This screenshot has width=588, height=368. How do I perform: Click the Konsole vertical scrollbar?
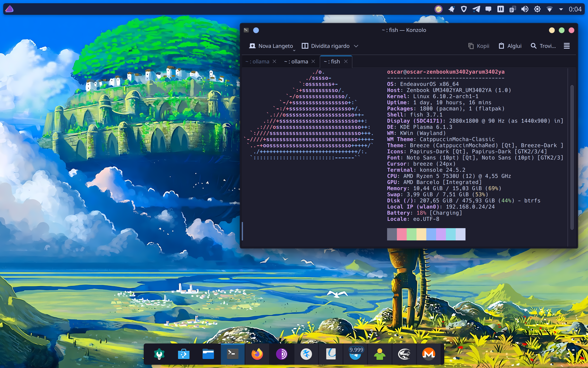tap(572, 157)
